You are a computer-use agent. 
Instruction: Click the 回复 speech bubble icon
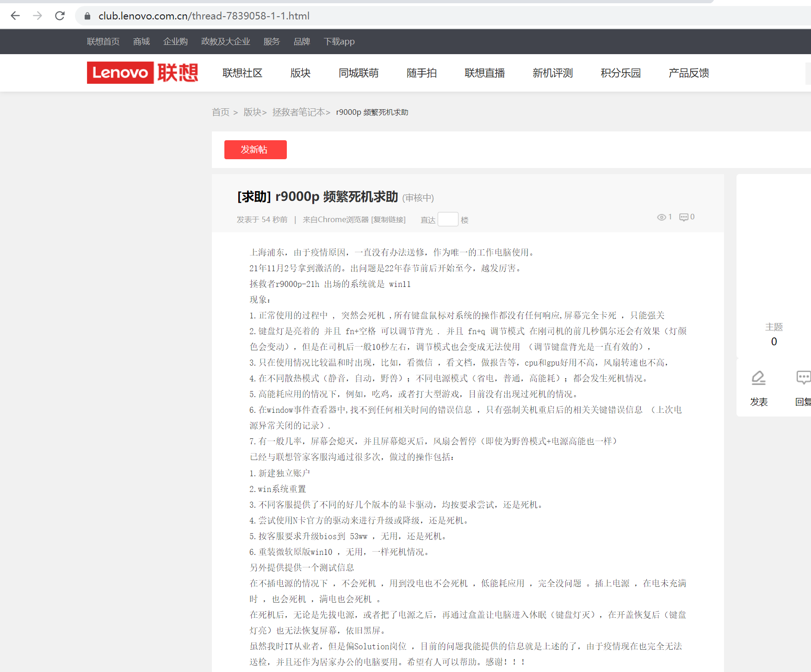(804, 378)
